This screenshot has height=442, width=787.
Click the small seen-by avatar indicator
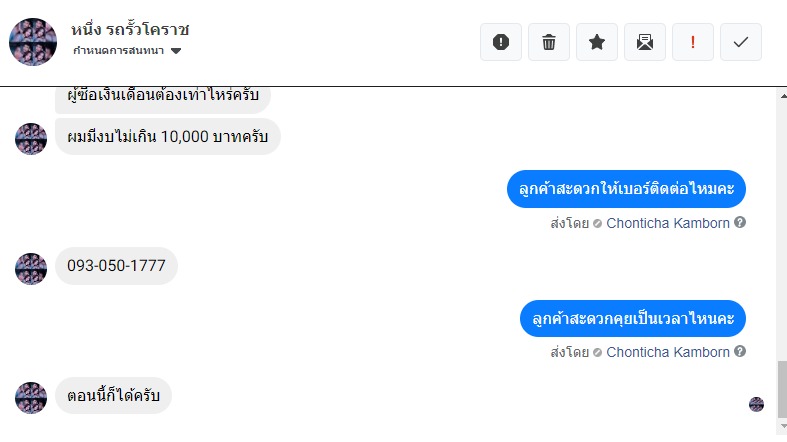point(757,404)
